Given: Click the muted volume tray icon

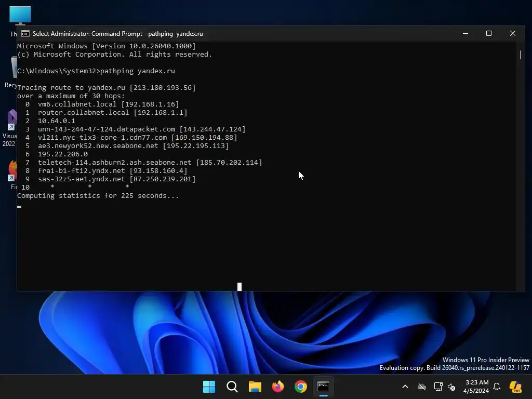Looking at the screenshot, I should pos(451,387).
